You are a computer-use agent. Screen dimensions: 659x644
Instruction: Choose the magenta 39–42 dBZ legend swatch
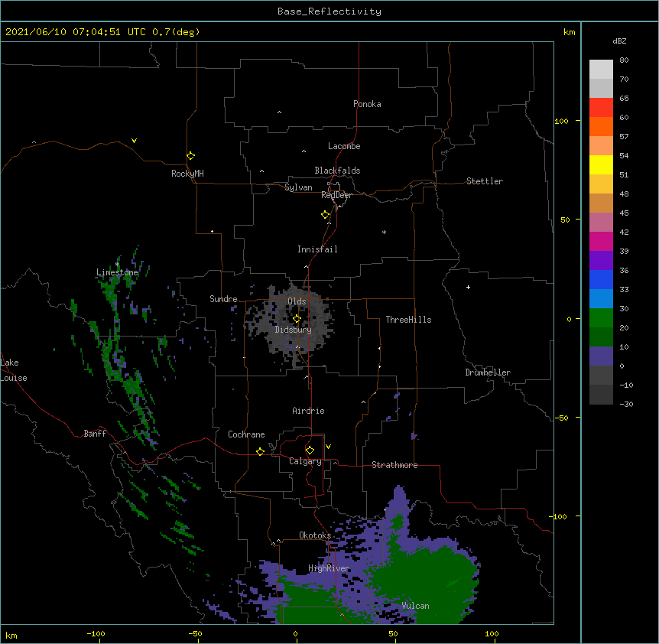601,241
